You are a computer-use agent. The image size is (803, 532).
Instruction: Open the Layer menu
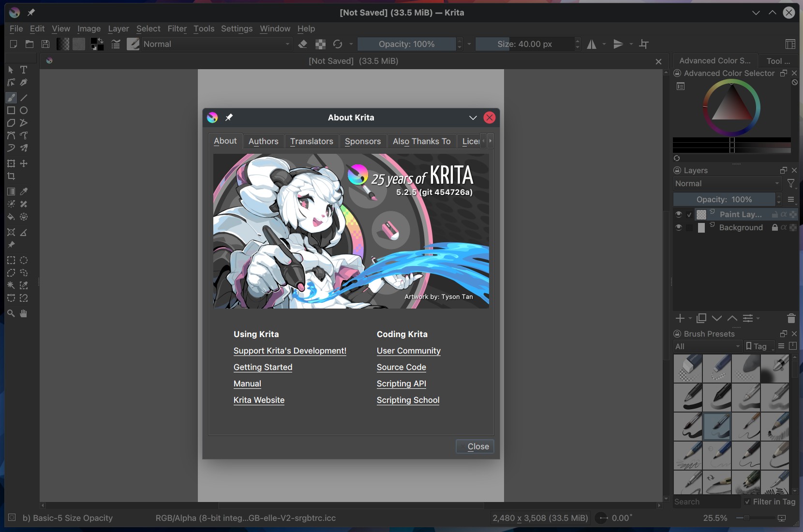click(x=119, y=29)
